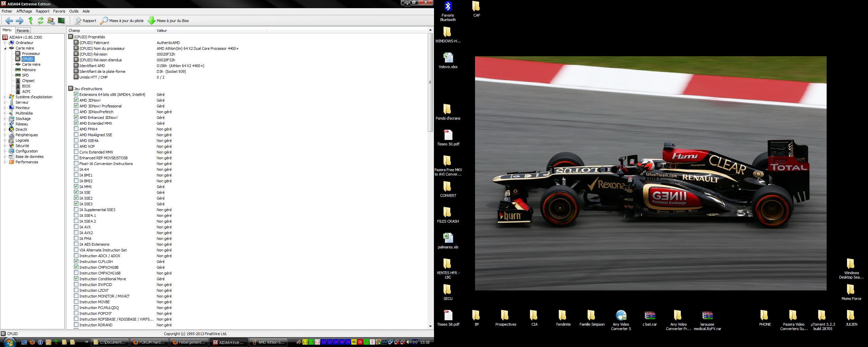
Task: Open µTorrent 3.2.3 build folder
Action: pos(823,320)
